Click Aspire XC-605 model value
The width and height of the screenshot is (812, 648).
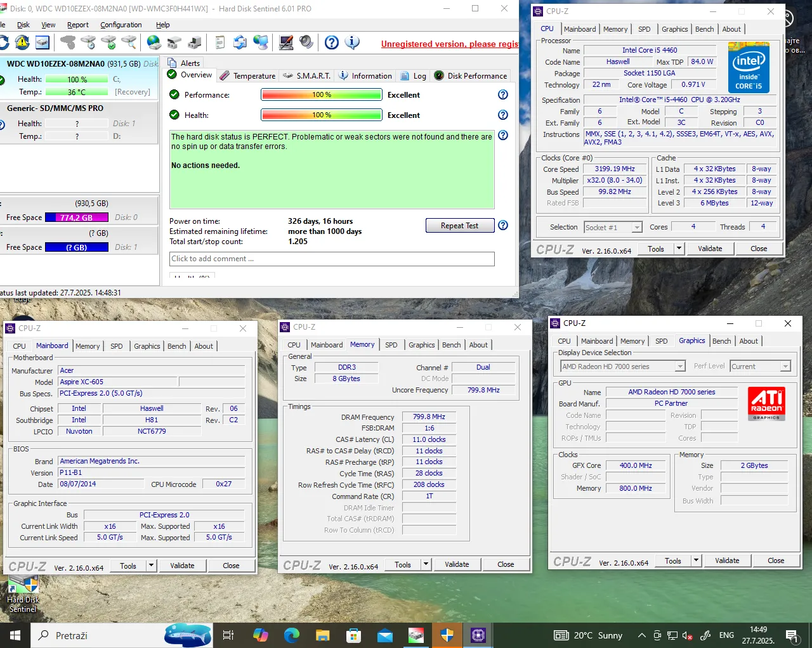[x=117, y=382]
